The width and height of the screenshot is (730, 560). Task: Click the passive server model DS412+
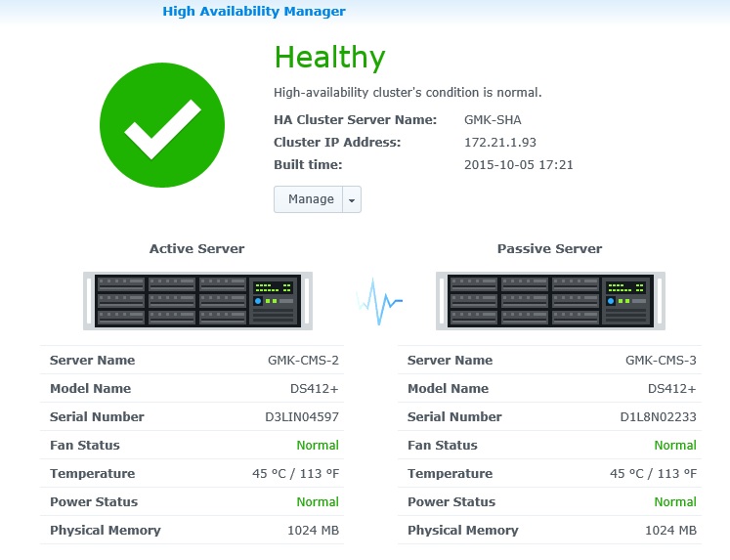pyautogui.click(x=671, y=389)
